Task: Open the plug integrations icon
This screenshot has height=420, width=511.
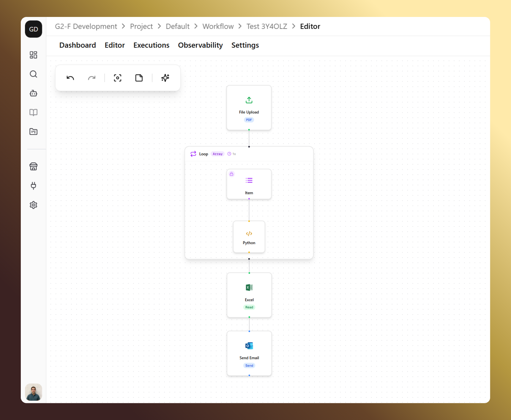Action: point(34,186)
